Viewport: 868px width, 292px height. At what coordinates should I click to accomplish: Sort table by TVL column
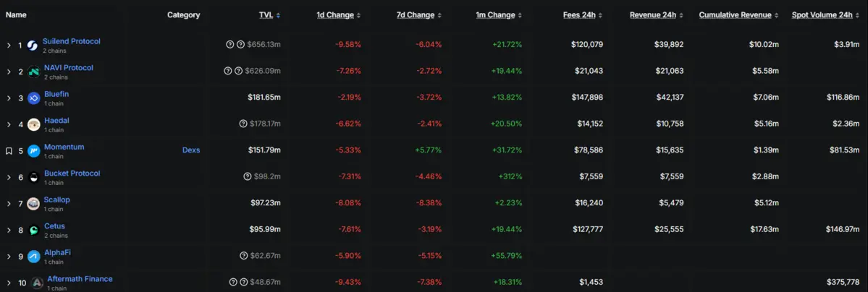pyautogui.click(x=266, y=15)
